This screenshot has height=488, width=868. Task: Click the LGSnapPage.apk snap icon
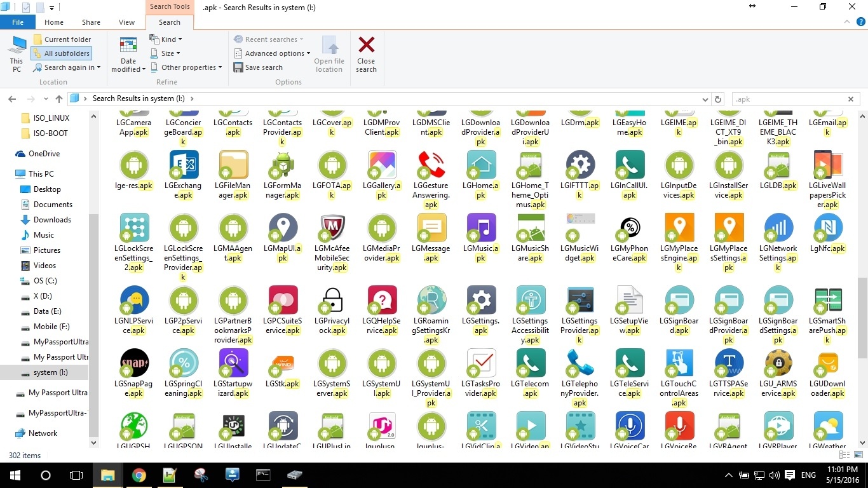point(134,363)
